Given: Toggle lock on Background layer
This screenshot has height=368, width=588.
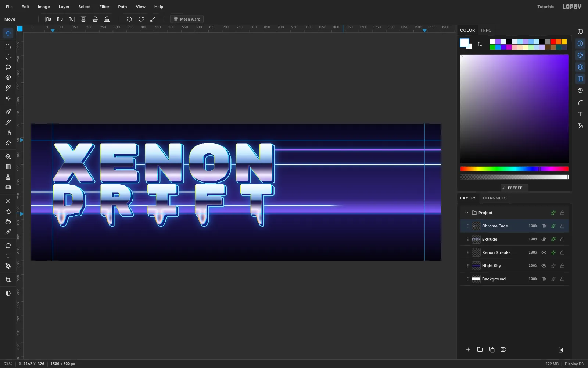Looking at the screenshot, I should coord(562,279).
